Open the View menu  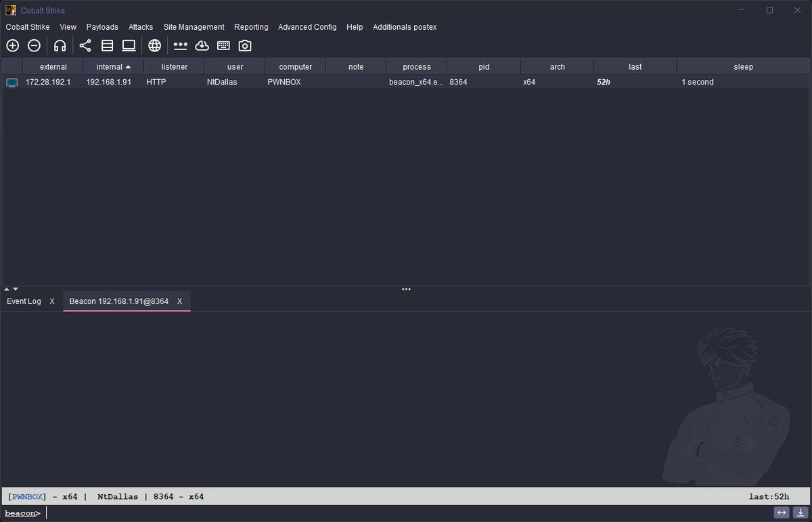coord(68,27)
